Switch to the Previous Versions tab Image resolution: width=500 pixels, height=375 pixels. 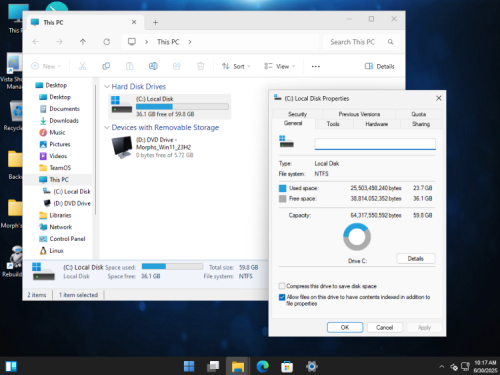pos(359,114)
